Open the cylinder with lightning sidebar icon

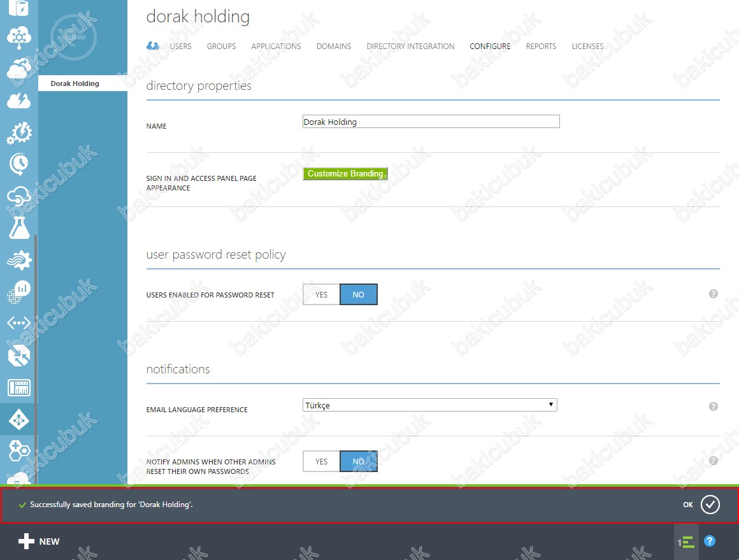(x=19, y=8)
